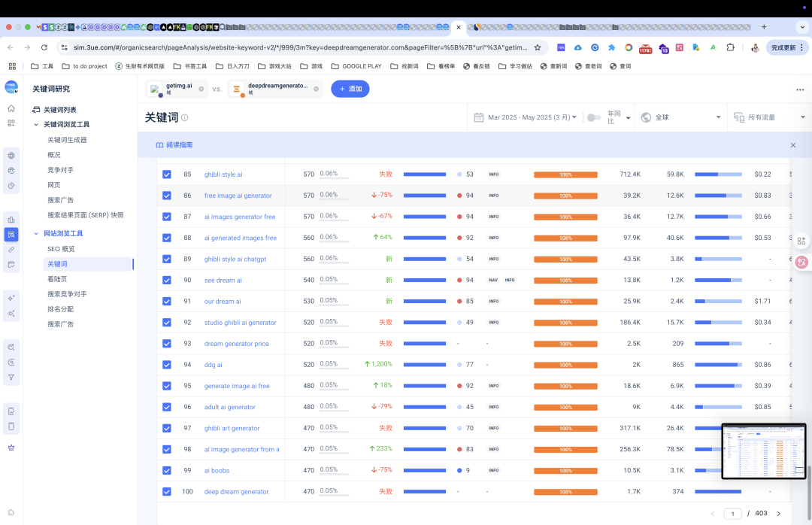Click the page preview thumbnail overlay
This screenshot has width=812, height=525.
(x=764, y=451)
